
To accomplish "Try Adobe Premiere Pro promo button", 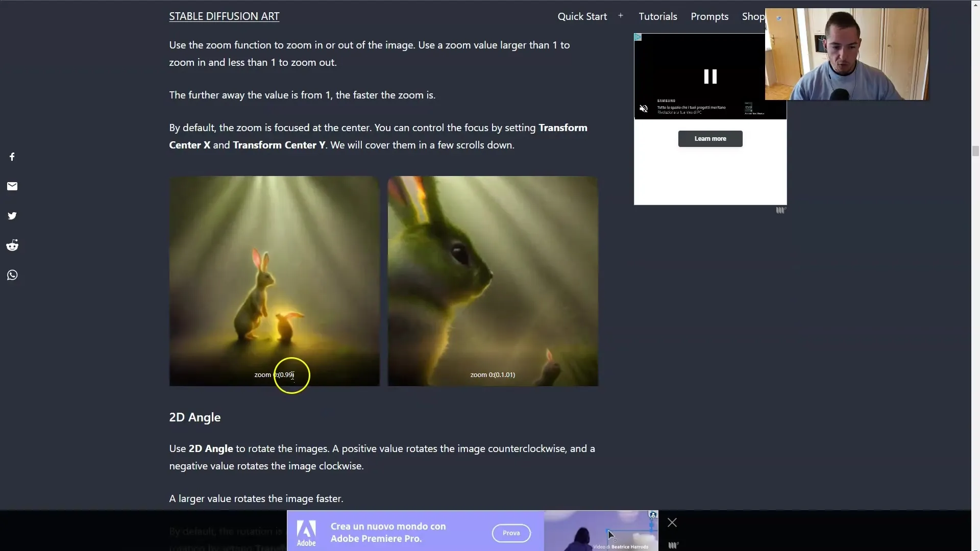I will click(x=511, y=532).
